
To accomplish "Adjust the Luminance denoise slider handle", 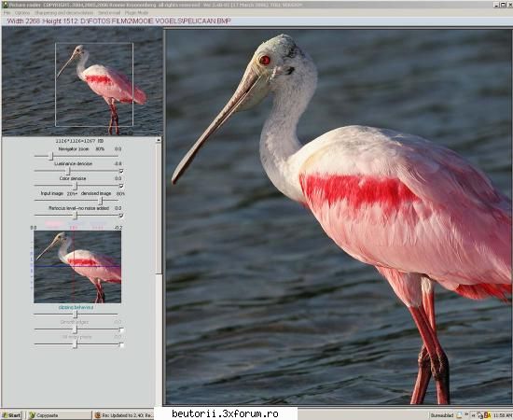I will pyautogui.click(x=68, y=171).
